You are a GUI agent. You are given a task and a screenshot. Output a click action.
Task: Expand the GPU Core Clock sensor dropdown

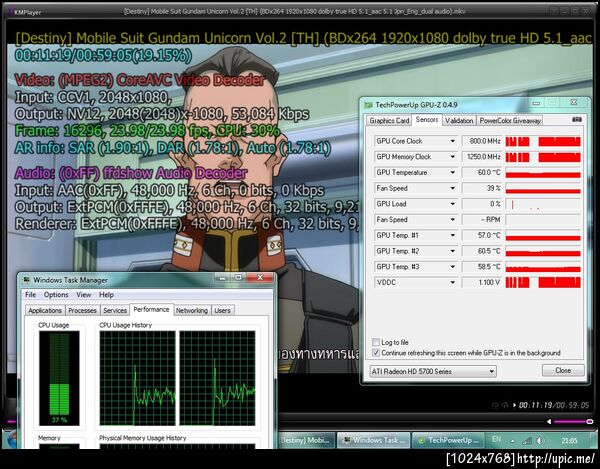pos(452,141)
